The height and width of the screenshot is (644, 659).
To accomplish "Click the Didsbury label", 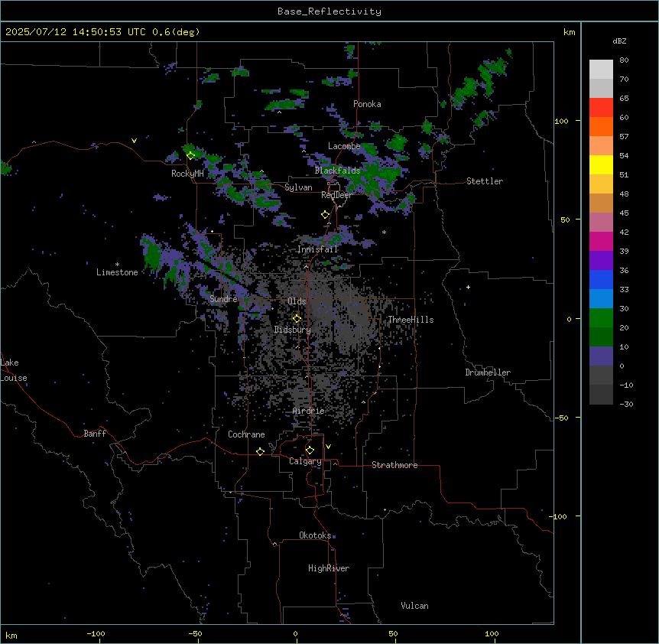I will click(x=293, y=330).
